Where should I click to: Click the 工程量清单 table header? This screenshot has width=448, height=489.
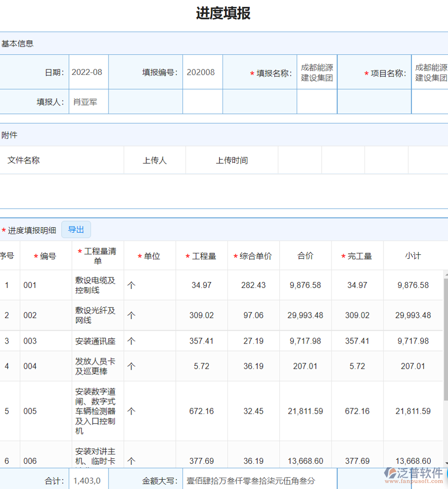click(97, 255)
